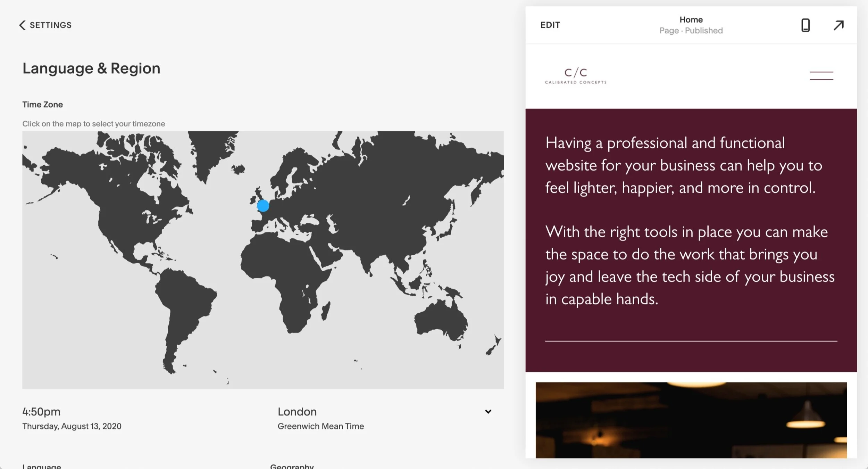Click 'Page · Published' status text
Viewport: 868px width, 469px height.
click(x=691, y=31)
